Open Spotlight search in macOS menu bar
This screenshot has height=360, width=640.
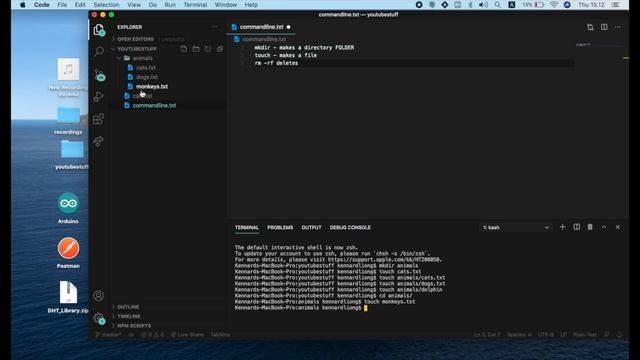497,5
